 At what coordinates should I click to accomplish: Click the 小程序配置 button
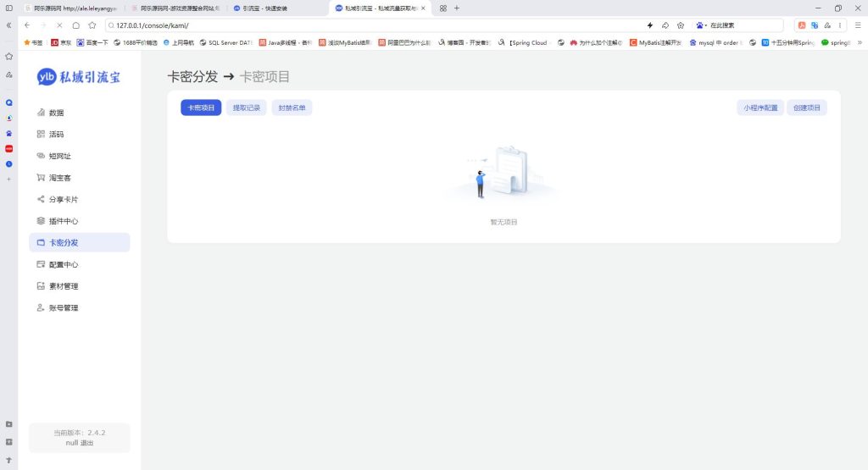point(760,108)
